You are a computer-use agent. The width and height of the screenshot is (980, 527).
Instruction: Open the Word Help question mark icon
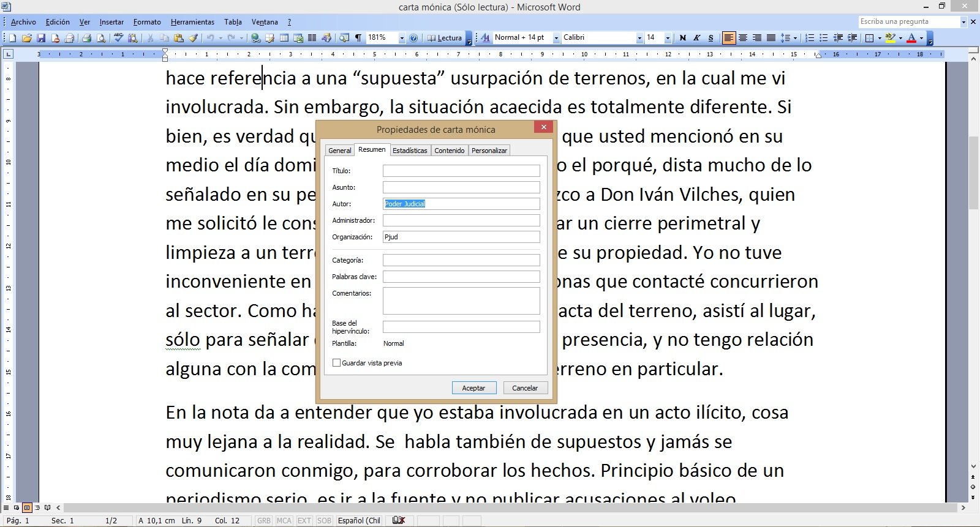pyautogui.click(x=413, y=38)
